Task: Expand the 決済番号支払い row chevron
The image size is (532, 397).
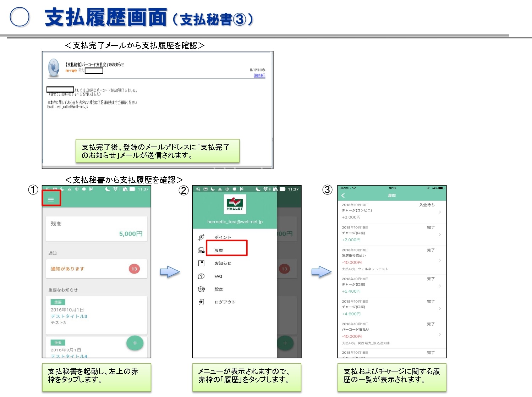Action: (x=440, y=260)
